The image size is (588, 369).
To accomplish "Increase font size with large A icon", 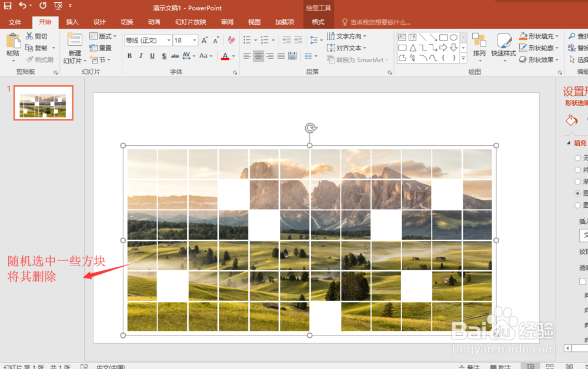I will point(205,41).
